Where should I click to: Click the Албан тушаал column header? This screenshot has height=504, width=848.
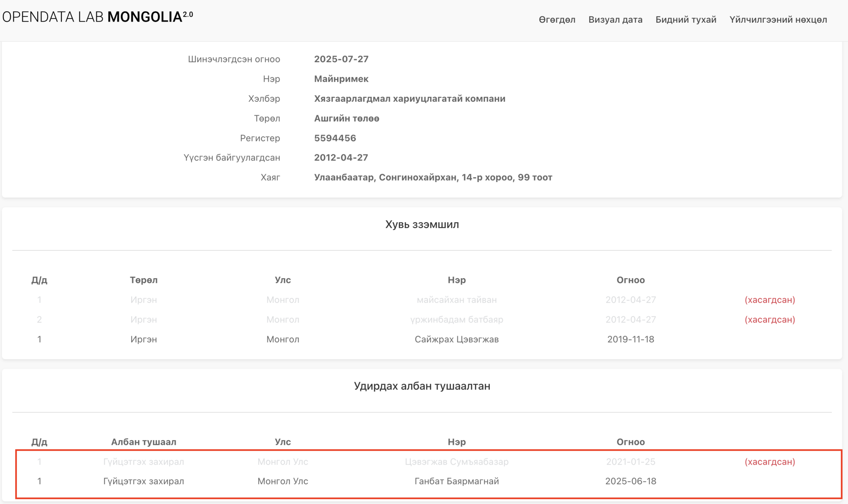(144, 442)
